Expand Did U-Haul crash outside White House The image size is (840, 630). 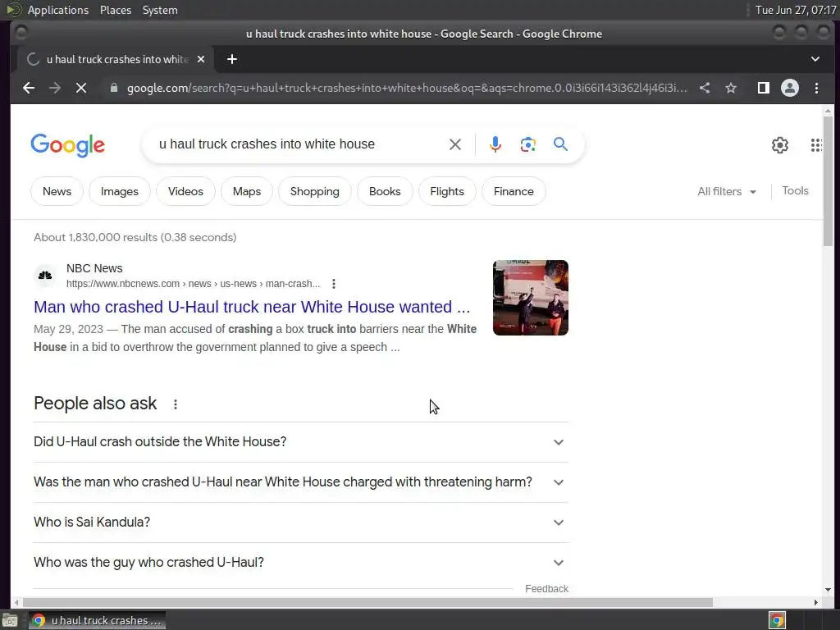(300, 442)
